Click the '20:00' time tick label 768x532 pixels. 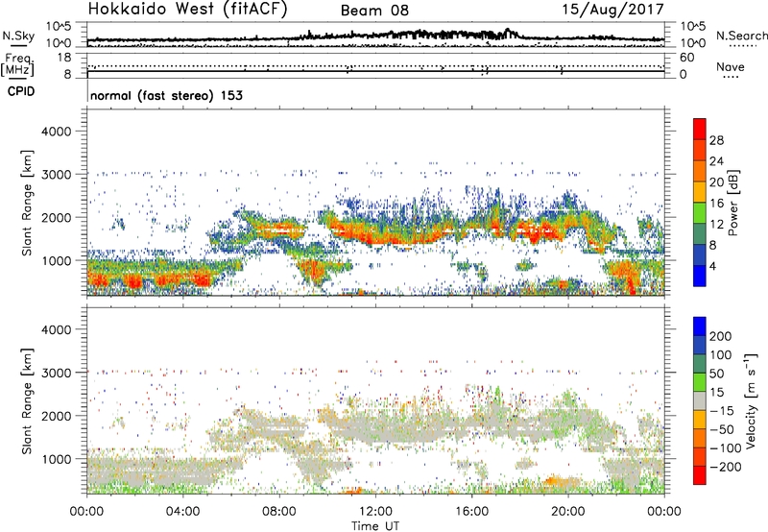[x=567, y=512]
